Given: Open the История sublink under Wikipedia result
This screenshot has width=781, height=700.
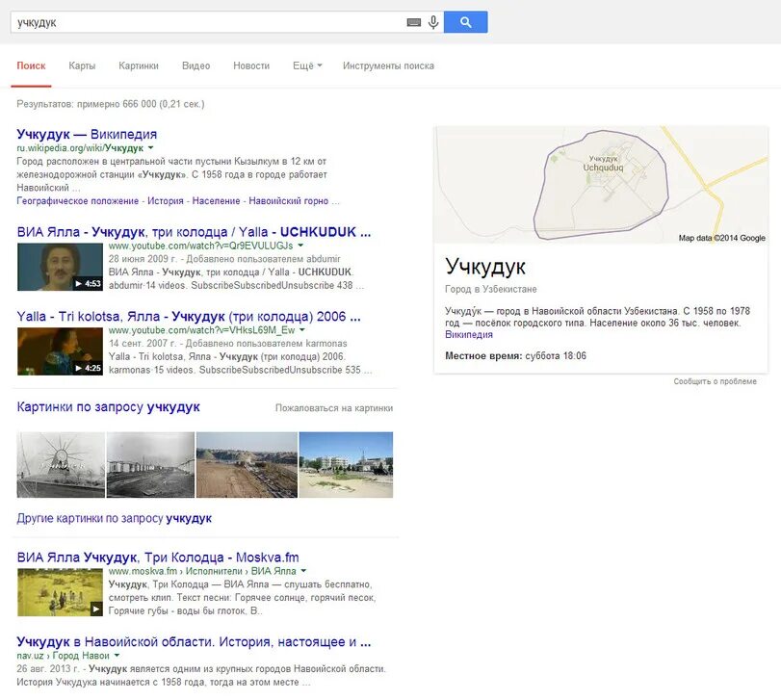Looking at the screenshot, I should [166, 200].
